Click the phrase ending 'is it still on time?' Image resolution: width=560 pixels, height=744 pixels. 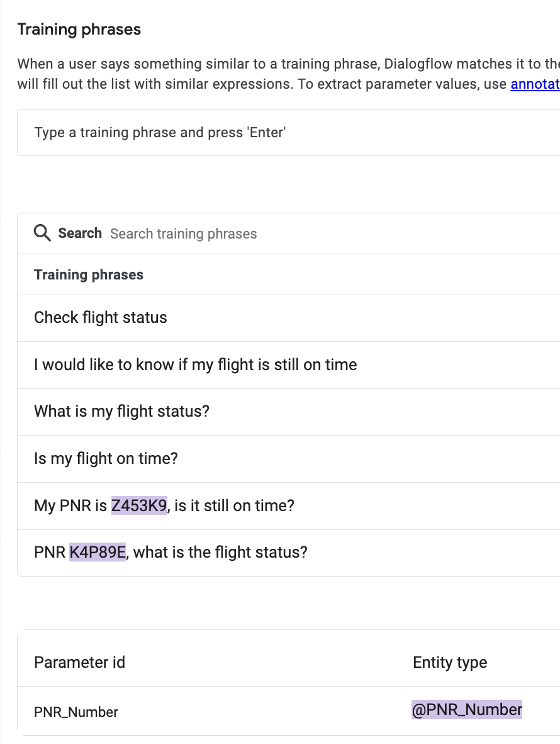[x=233, y=506]
